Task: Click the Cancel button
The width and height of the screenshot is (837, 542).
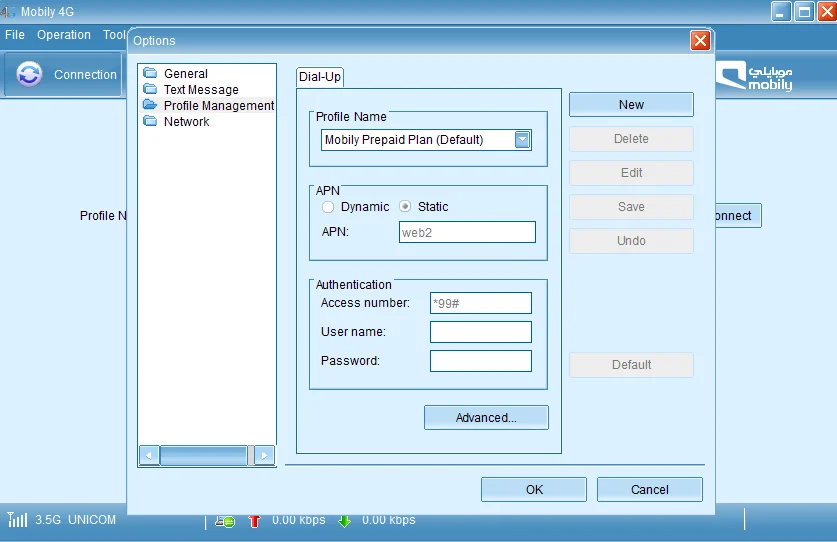Action: pyautogui.click(x=649, y=490)
